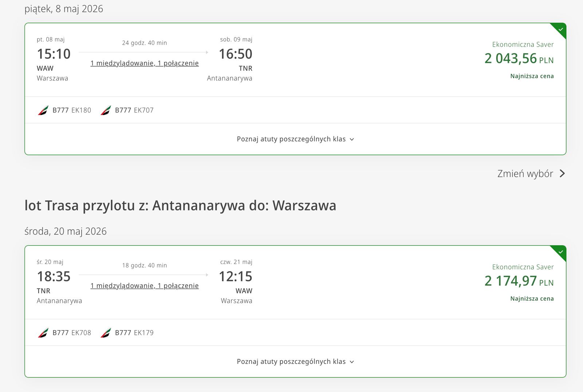Click the 15:10 WAW departure time

[54, 54]
